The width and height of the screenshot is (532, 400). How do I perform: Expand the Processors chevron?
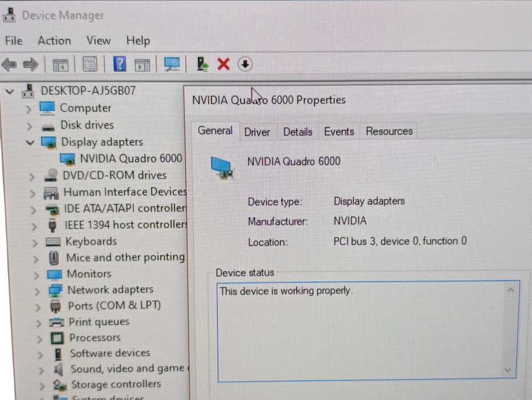click(x=39, y=339)
